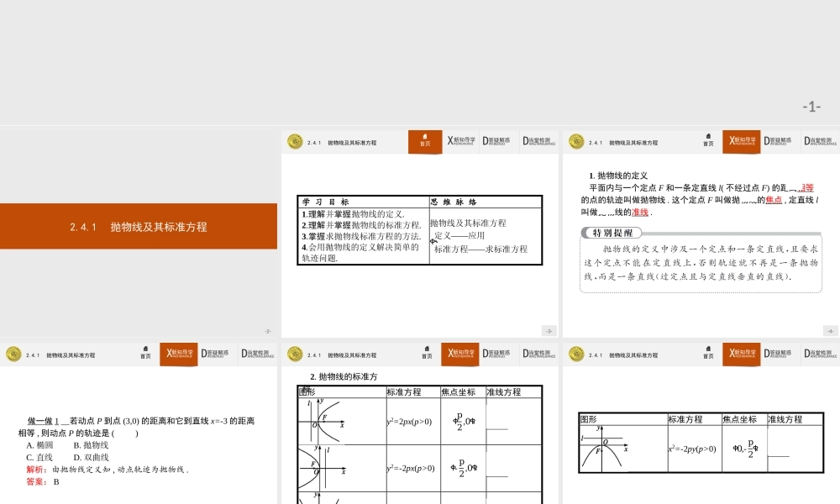
Task: Choose answer option B. 抛物线
Action: [x=91, y=445]
